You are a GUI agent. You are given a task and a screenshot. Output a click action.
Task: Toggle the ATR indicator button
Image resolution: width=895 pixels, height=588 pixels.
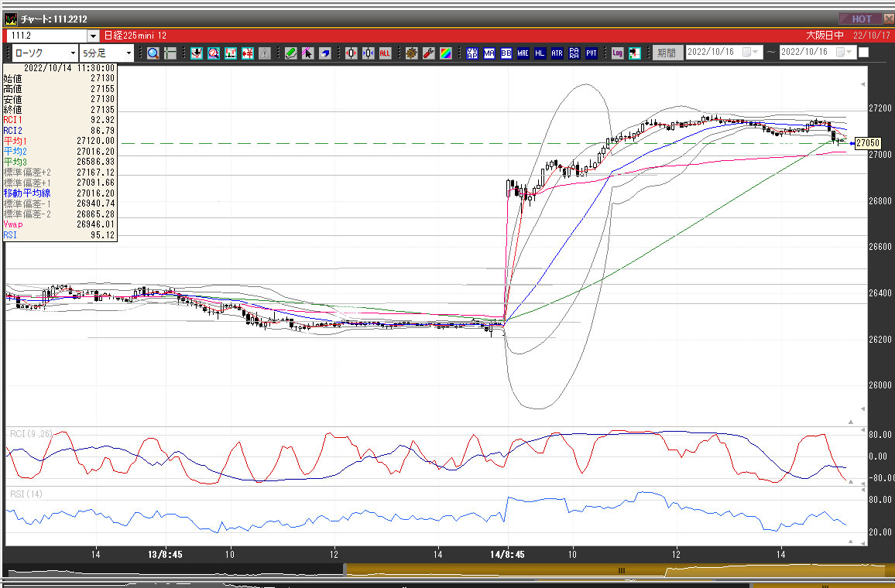[557, 53]
